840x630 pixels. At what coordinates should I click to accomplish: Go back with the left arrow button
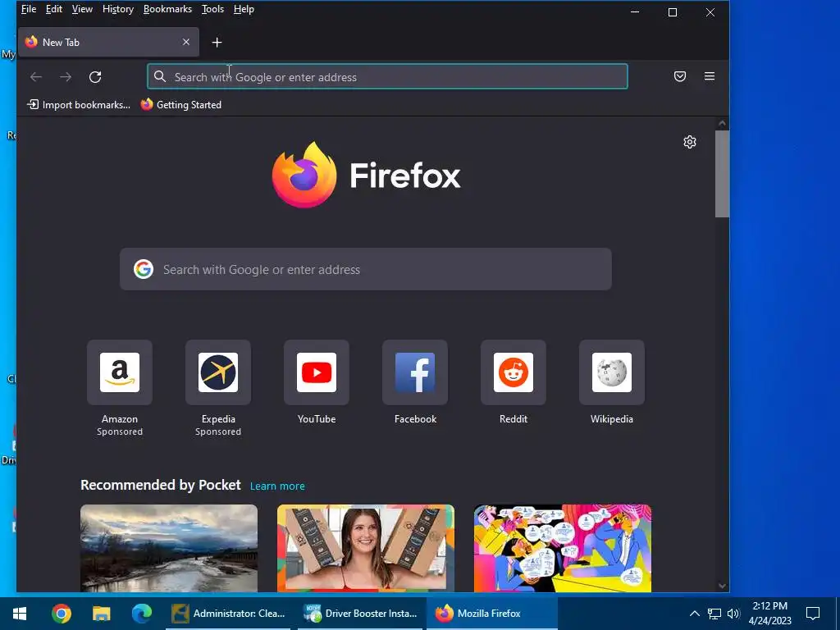36,77
